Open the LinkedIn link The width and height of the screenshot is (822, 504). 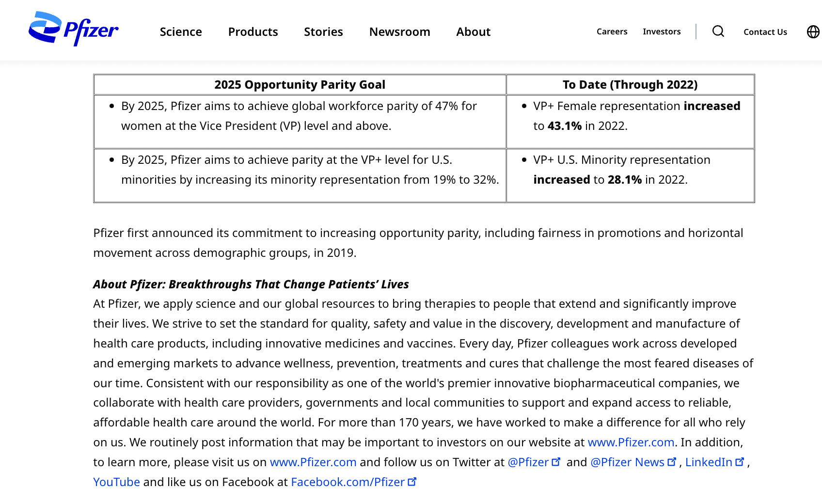709,462
